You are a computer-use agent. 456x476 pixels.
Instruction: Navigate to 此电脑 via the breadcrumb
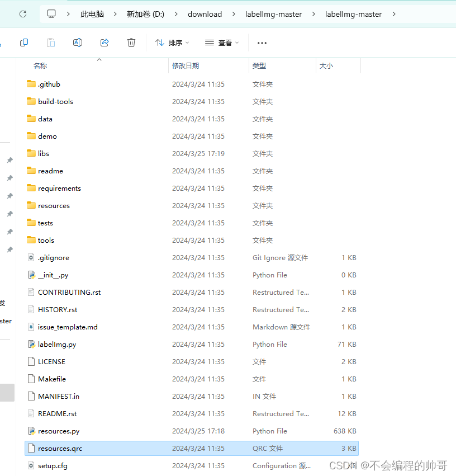pyautogui.click(x=92, y=13)
